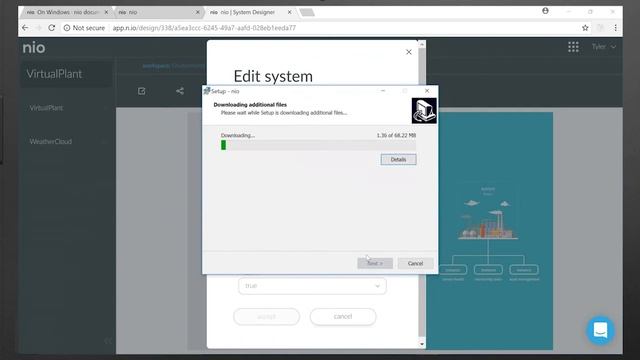Open the Chrome three-dot menu

pos(615,28)
